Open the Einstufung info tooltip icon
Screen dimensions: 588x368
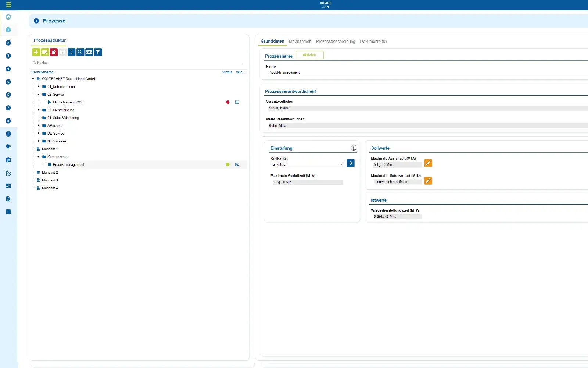(353, 147)
